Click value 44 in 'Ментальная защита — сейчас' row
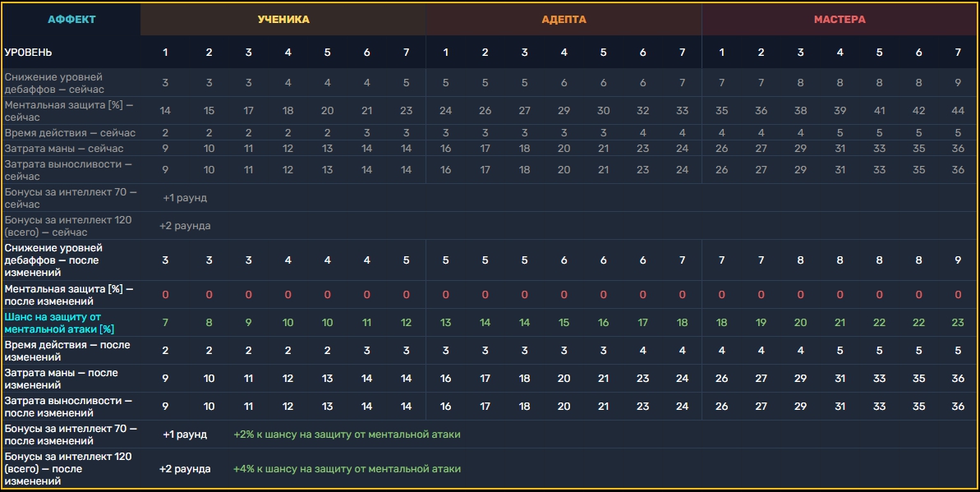This screenshot has height=492, width=980. coord(958,111)
